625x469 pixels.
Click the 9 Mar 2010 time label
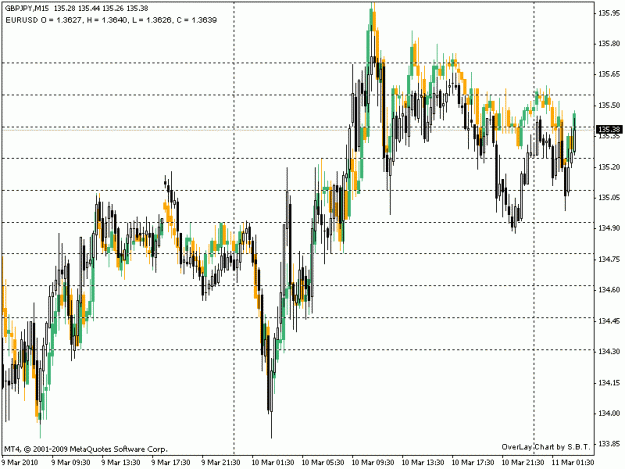click(x=20, y=463)
